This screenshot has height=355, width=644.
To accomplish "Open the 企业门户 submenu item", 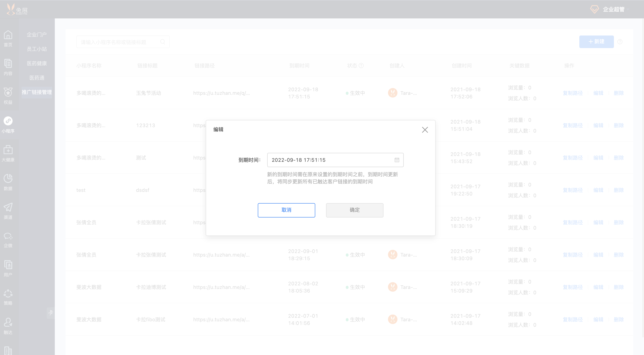I will (37, 35).
